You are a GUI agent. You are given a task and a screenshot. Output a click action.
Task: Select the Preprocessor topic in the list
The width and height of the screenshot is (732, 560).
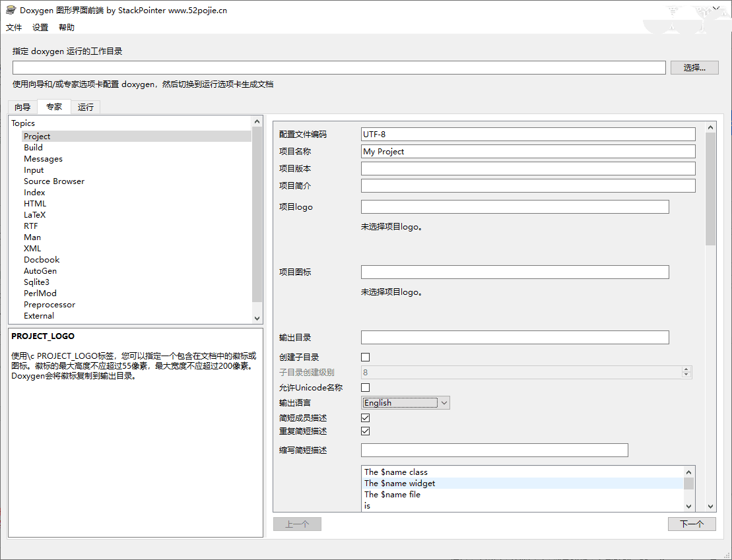50,305
